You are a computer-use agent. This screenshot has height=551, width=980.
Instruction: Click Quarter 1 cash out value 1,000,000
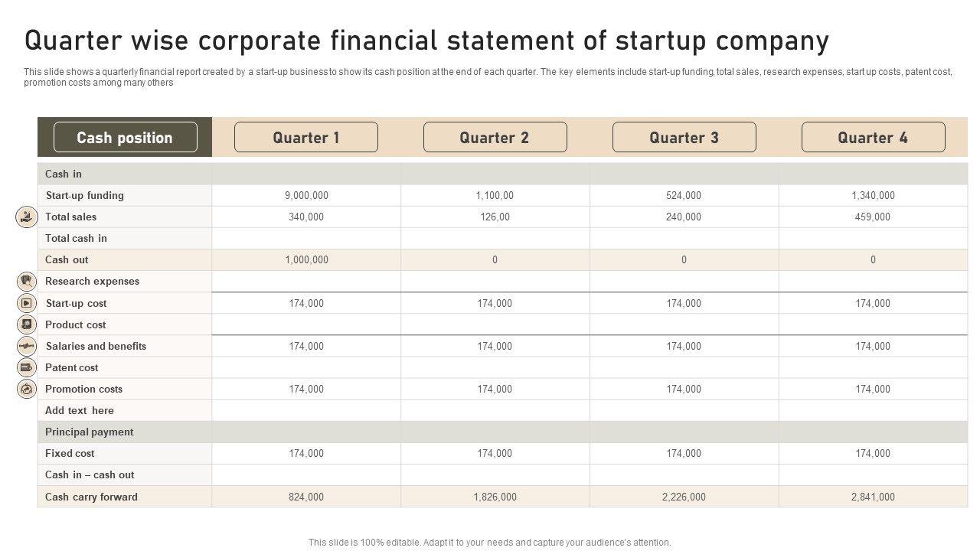point(306,259)
